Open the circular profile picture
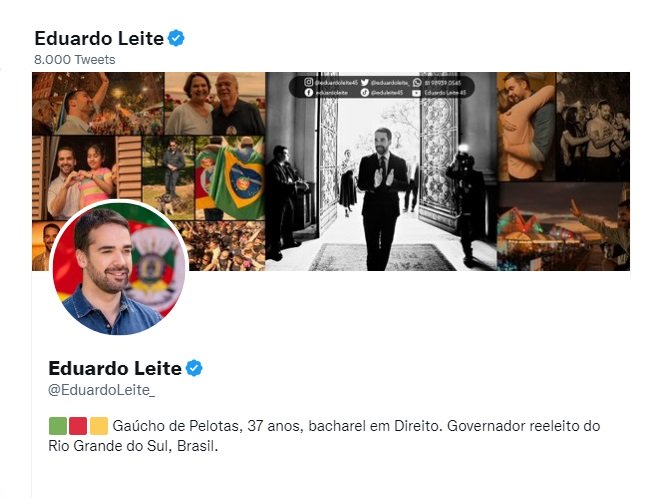669x498 pixels. coord(119,268)
